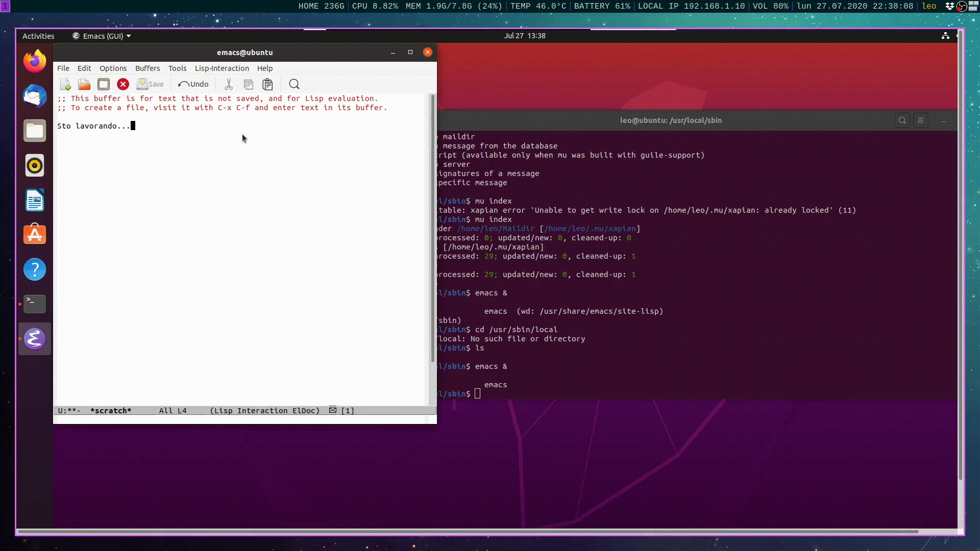Open the Tools menu in Emacs

pos(178,68)
